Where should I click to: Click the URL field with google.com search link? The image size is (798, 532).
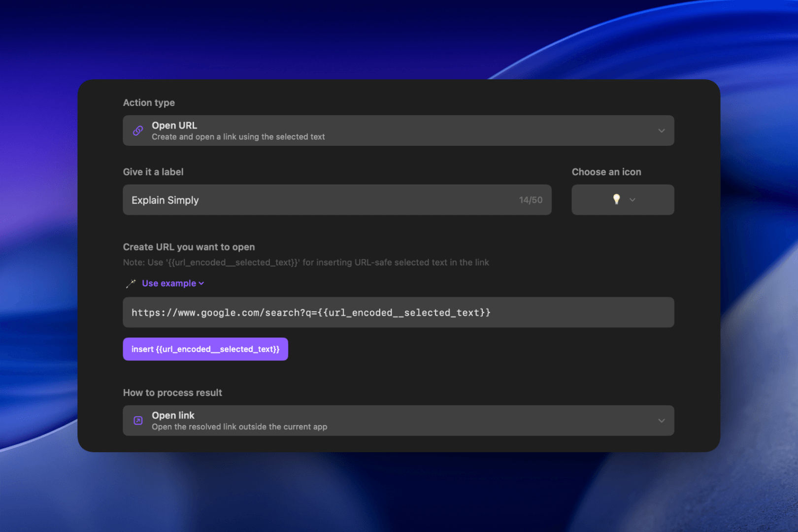coord(398,312)
